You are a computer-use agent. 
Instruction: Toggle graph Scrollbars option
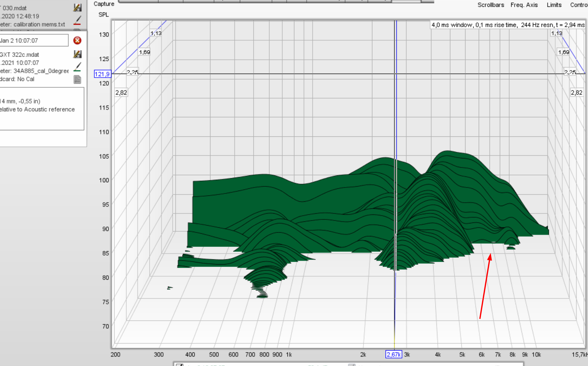coord(491,5)
